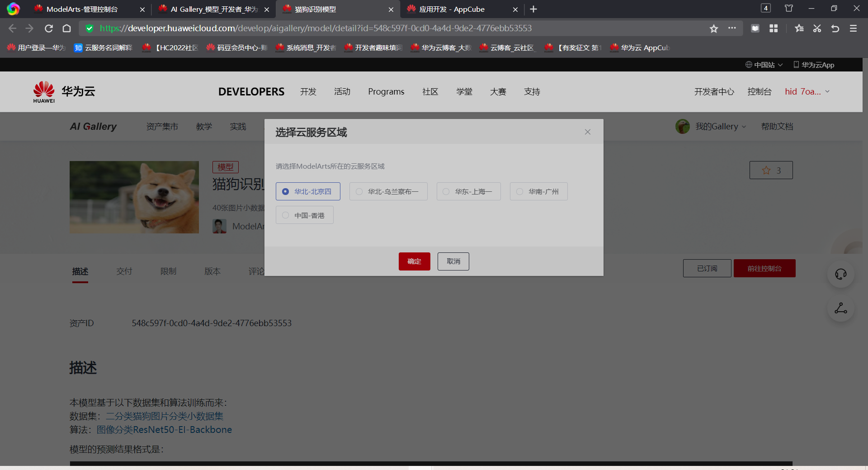
Task: Open the 图像分类ResNet50-EI-Backbone algorithm link
Action: click(164, 430)
